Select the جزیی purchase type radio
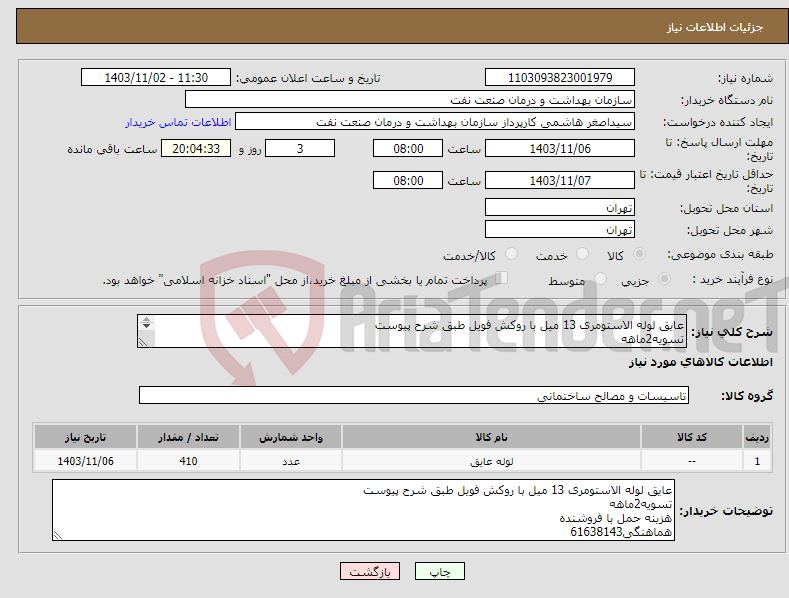Image resolution: width=789 pixels, height=598 pixels. click(x=664, y=278)
